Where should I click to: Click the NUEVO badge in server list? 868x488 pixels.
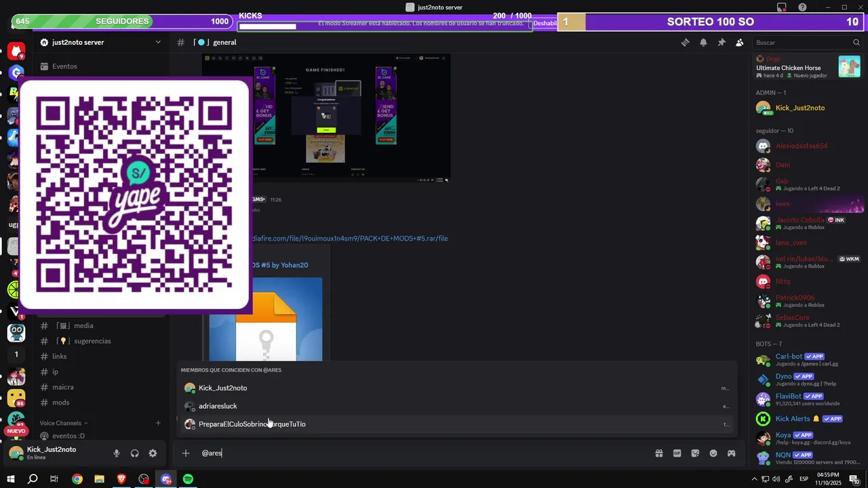tap(16, 431)
